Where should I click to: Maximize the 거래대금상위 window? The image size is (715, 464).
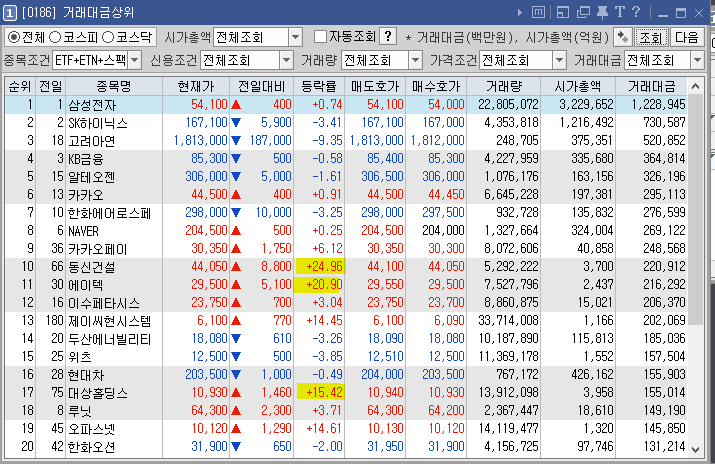coord(681,13)
